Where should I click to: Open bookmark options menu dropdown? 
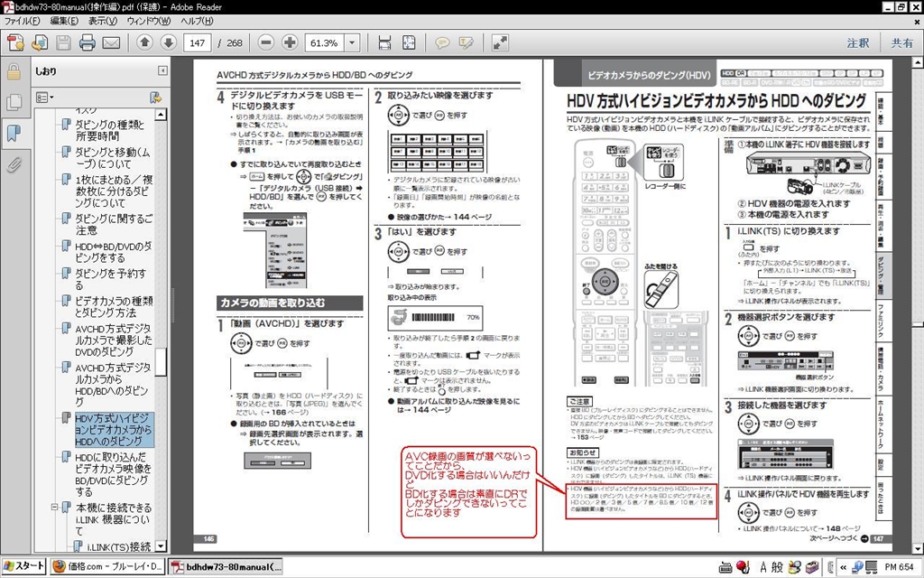[x=45, y=98]
